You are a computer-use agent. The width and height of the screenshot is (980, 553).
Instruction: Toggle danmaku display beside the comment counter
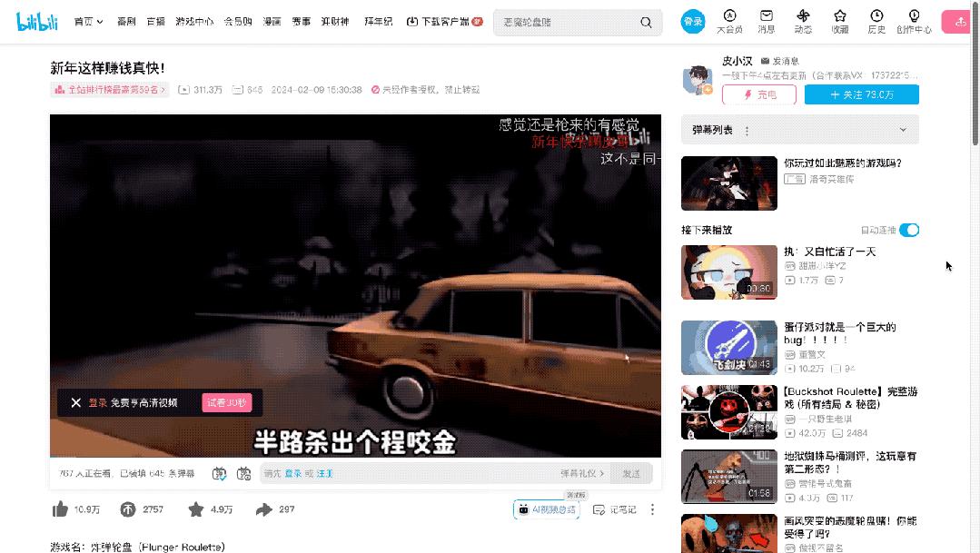(x=218, y=474)
